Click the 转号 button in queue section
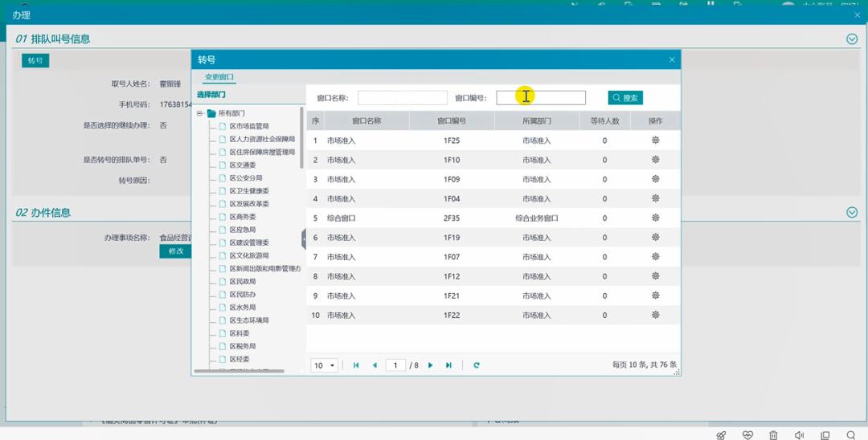This screenshot has height=440, width=868. (35, 60)
